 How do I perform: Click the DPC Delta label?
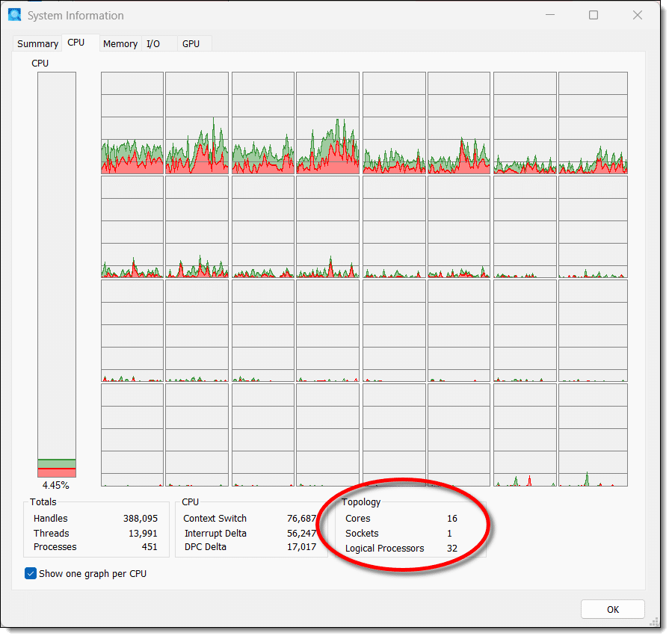(x=206, y=547)
